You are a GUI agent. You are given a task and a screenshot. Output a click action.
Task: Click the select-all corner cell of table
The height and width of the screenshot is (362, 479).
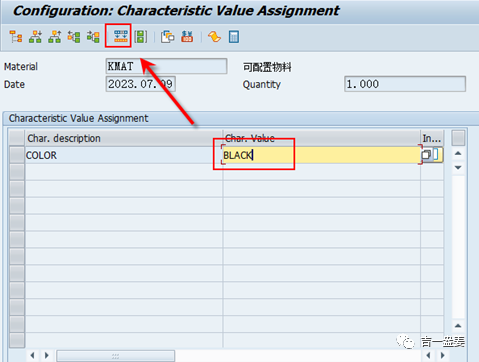pyautogui.click(x=17, y=138)
